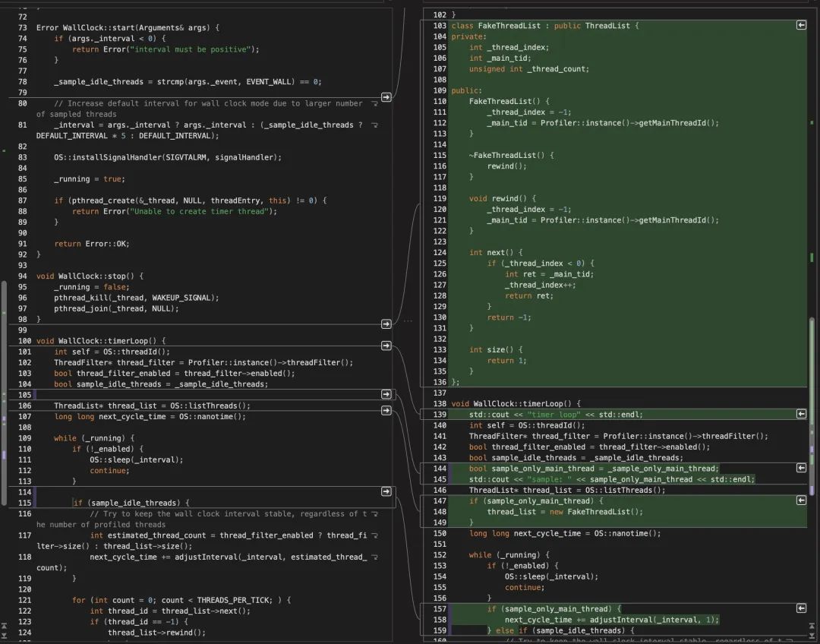Click "void WallClock::timerLoop() {" in the left pane

(100, 341)
